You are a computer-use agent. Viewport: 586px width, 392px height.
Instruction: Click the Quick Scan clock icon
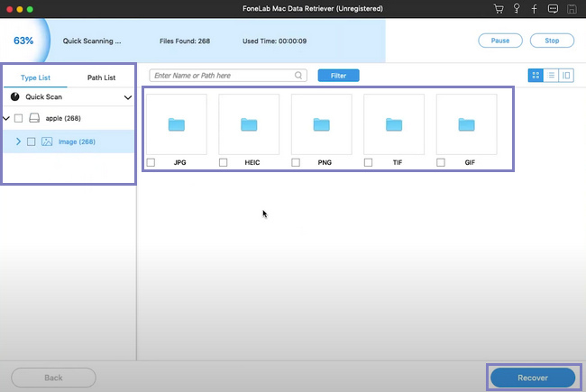pos(15,96)
